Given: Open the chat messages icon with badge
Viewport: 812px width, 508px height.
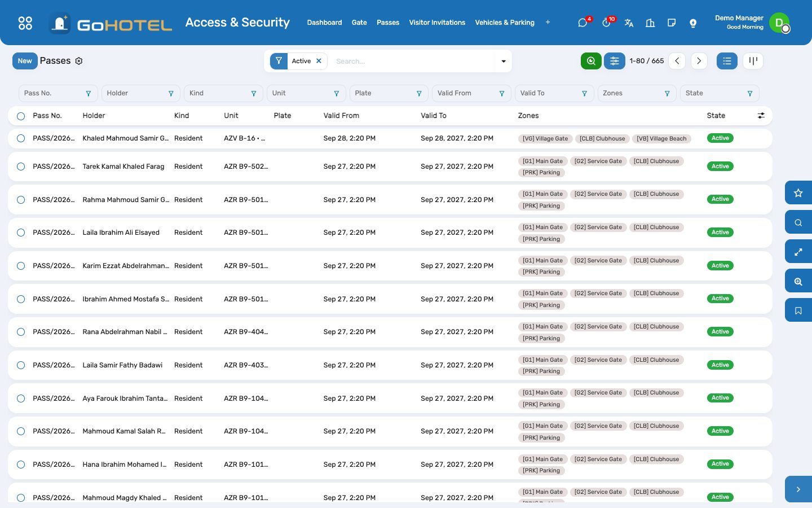Looking at the screenshot, I should coord(583,23).
